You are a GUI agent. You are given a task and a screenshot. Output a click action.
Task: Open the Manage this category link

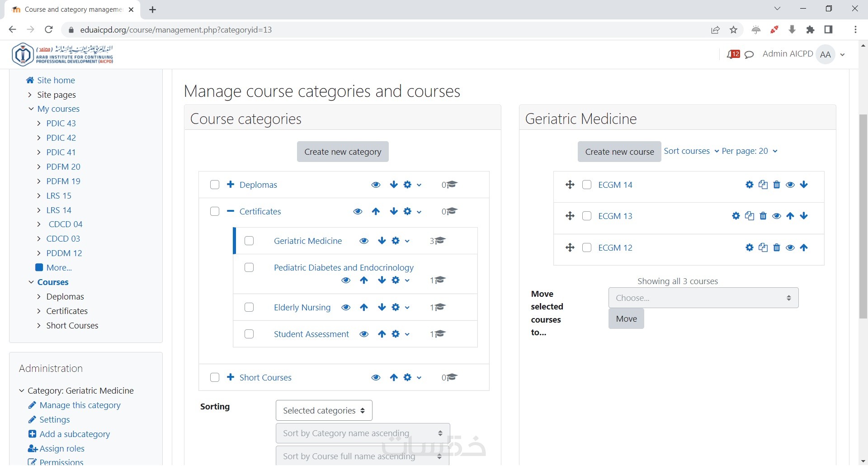80,405
